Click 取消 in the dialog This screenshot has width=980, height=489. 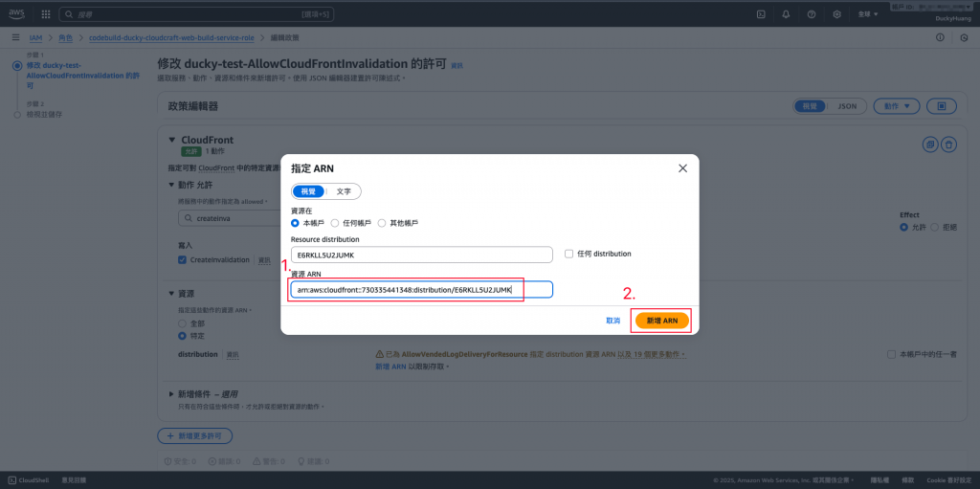click(613, 321)
